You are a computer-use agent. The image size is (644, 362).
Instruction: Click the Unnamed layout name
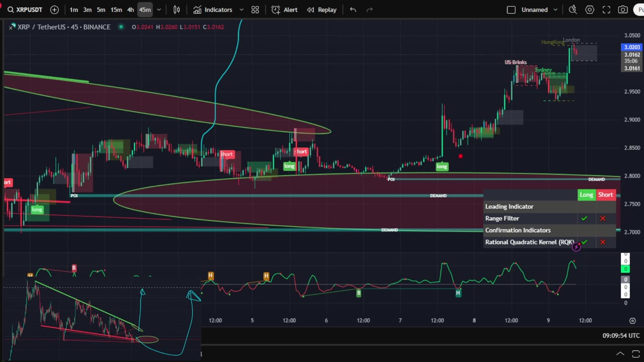click(535, 10)
